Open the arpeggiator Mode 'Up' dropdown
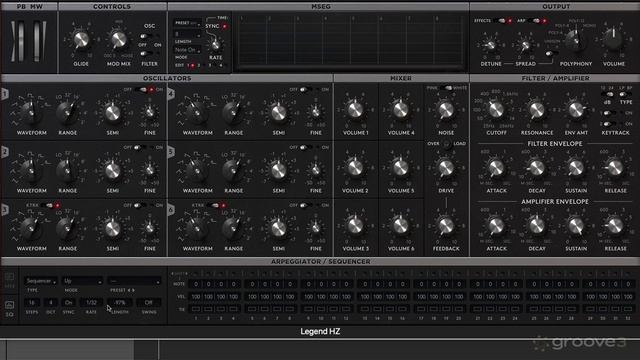Viewport: 640px width, 360px height. tap(82, 281)
